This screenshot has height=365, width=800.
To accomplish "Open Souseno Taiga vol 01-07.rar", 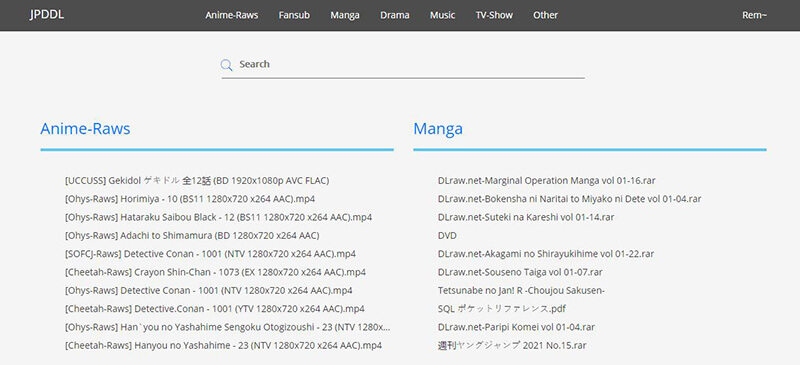I will point(520,273).
